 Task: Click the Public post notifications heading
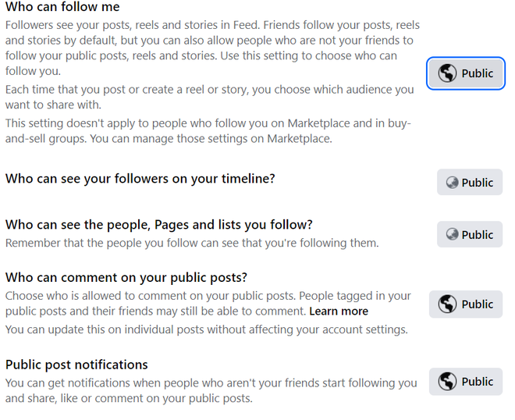[x=76, y=365]
